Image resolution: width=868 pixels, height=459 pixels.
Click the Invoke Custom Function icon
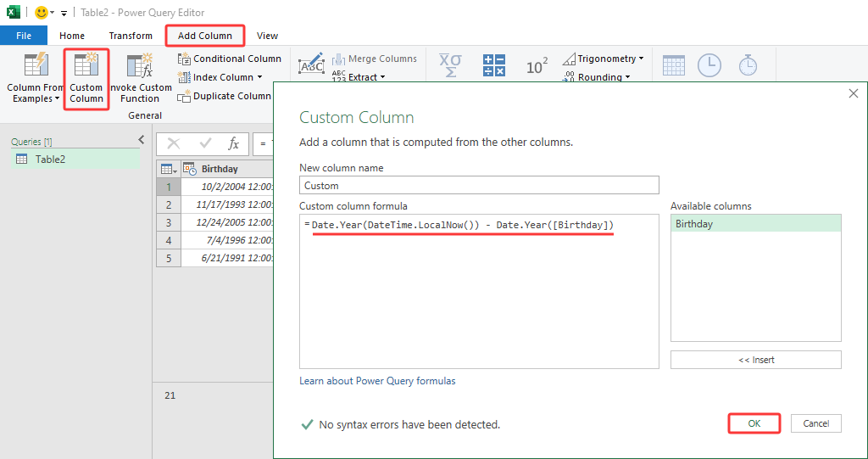[139, 79]
